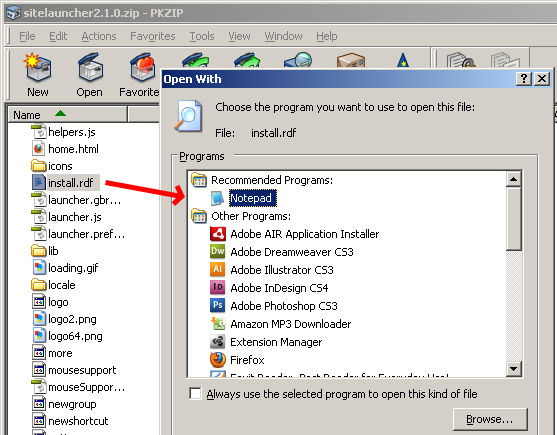
Task: Pick the Adobe Illustrator CS3 icon
Action: pyautogui.click(x=217, y=270)
